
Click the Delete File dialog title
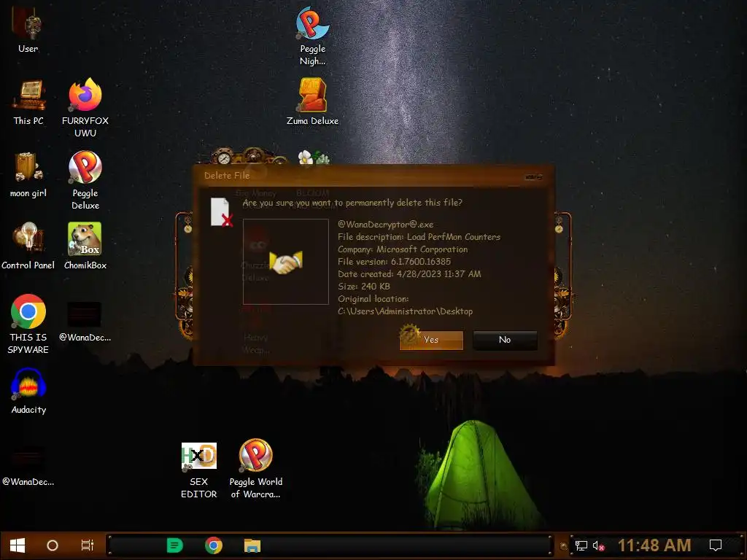tap(227, 175)
